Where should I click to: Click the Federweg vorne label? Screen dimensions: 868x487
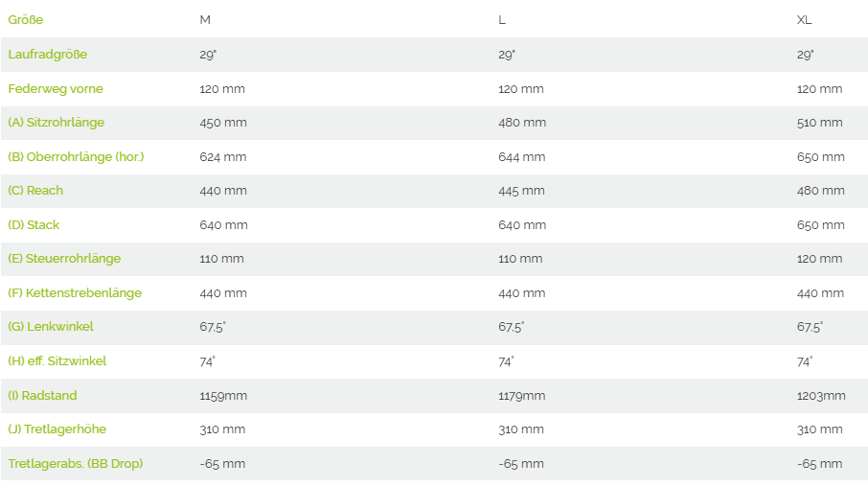pyautogui.click(x=56, y=89)
